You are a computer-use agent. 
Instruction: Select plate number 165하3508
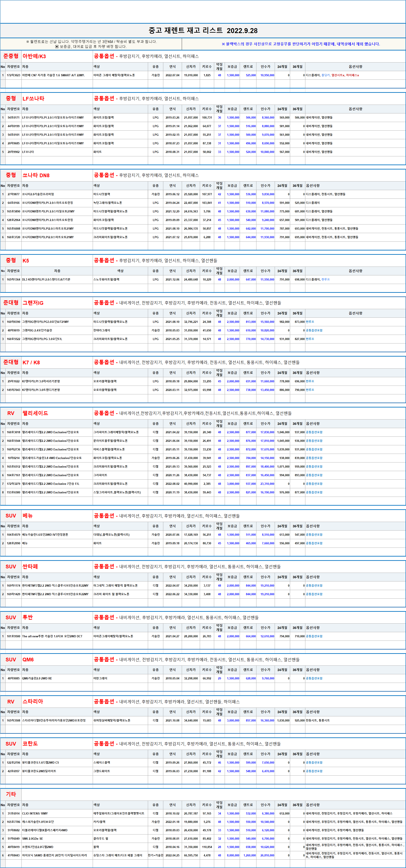pyautogui.click(x=14, y=720)
